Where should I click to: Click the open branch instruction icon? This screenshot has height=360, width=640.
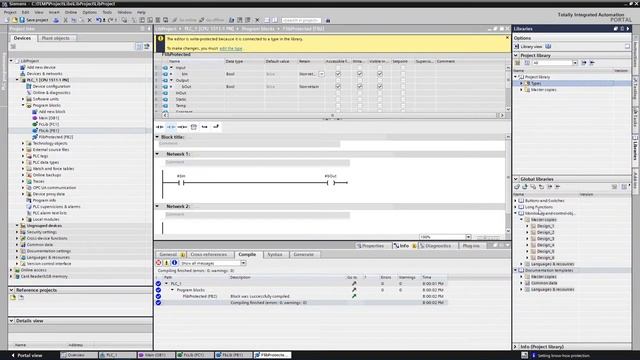(x=204, y=127)
